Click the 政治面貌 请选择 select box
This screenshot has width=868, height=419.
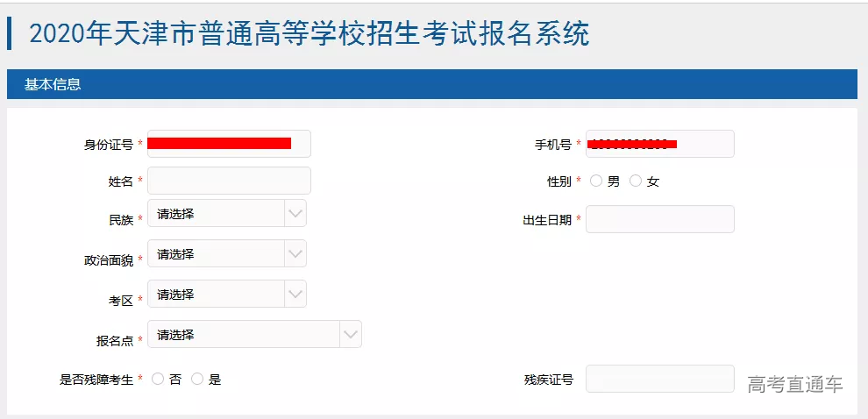pos(217,254)
